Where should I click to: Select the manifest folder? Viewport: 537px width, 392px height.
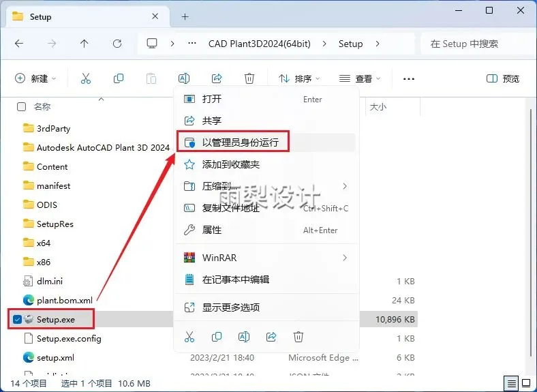click(x=46, y=185)
